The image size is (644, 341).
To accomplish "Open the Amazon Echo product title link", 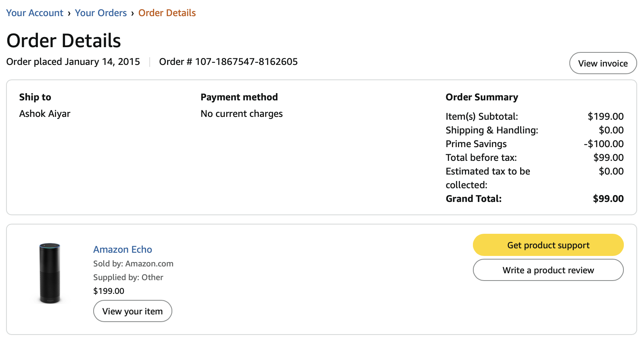I will pos(123,250).
